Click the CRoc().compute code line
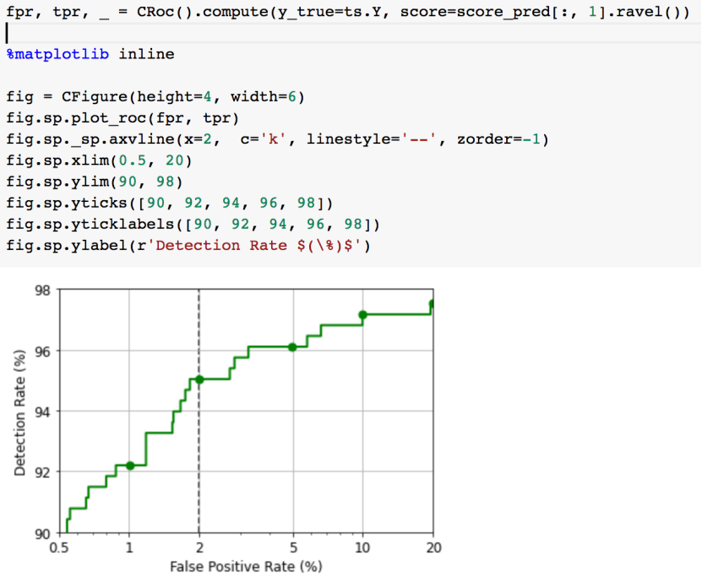 pyautogui.click(x=348, y=12)
